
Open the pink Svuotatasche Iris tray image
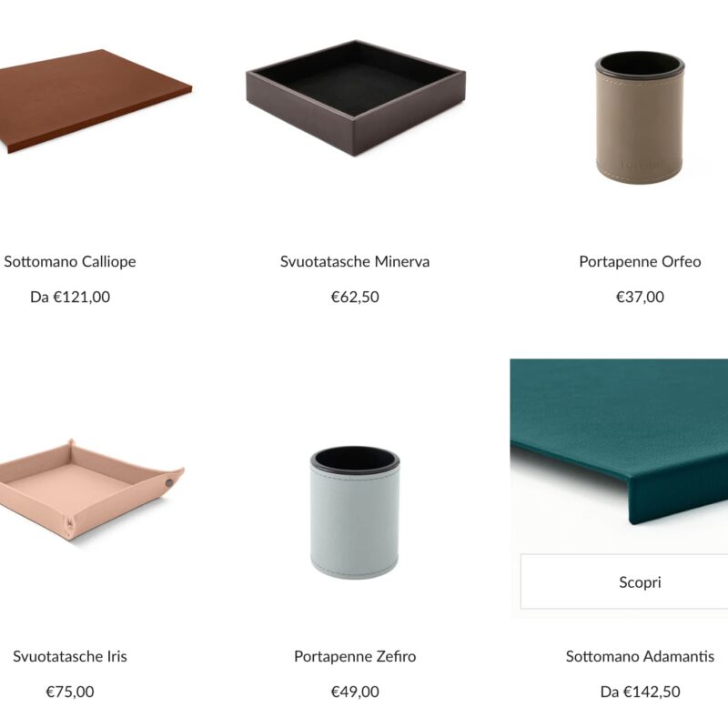[90, 490]
